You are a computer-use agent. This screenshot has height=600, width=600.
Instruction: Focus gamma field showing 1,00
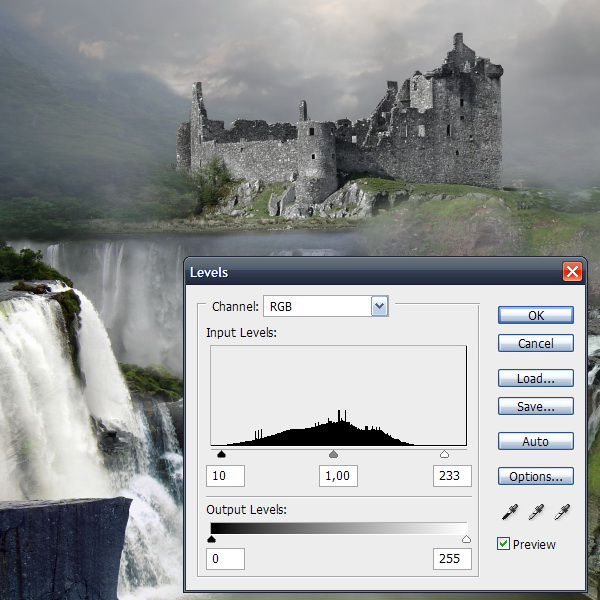(338, 476)
